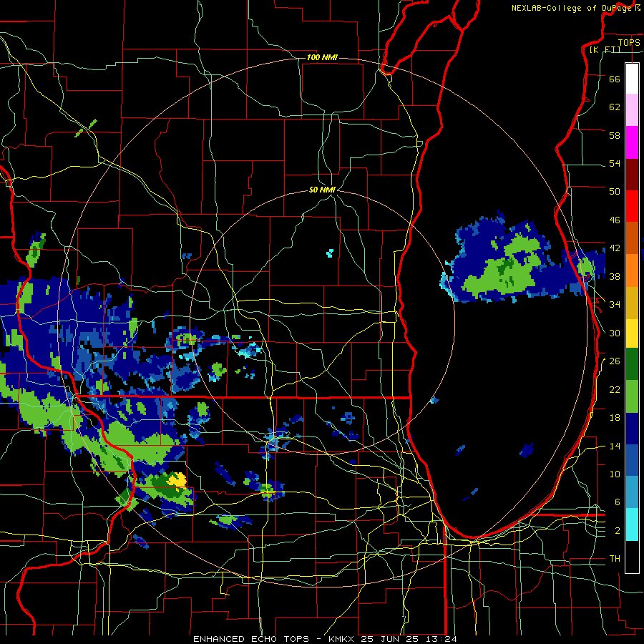This screenshot has width=644, height=644.
Task: Click the dark orange legend swatch
Action: [x=632, y=238]
